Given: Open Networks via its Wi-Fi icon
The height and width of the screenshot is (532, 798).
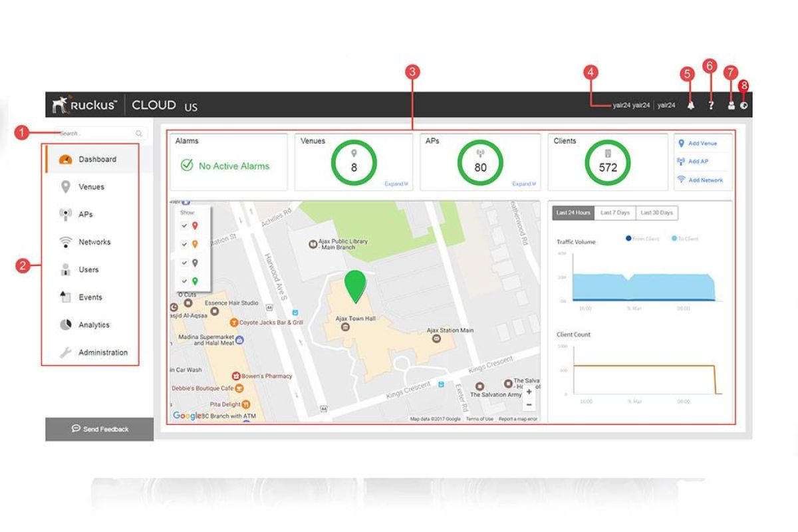Looking at the screenshot, I should [65, 242].
